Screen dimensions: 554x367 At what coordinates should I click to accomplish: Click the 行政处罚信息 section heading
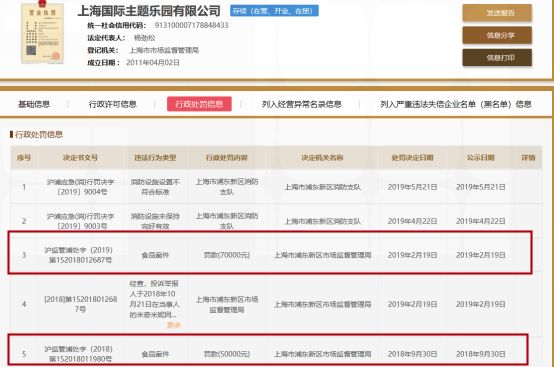click(39, 134)
